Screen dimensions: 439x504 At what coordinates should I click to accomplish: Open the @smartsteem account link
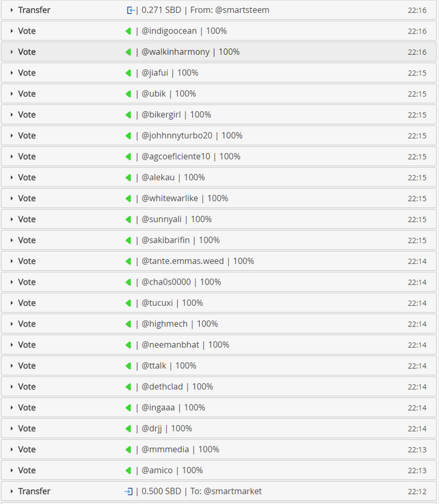(x=242, y=10)
